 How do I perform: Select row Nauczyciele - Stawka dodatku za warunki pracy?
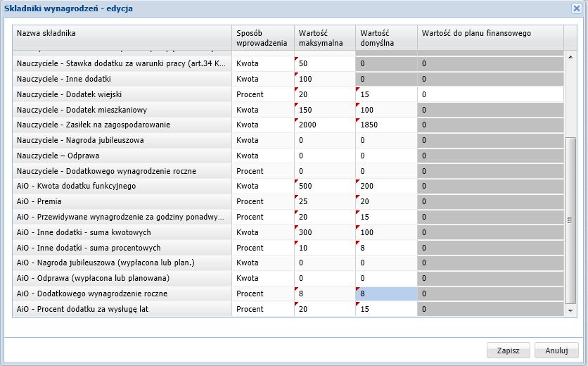[x=288, y=63]
